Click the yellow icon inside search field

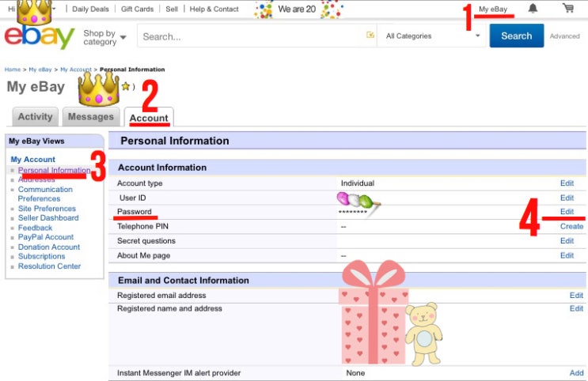(370, 36)
